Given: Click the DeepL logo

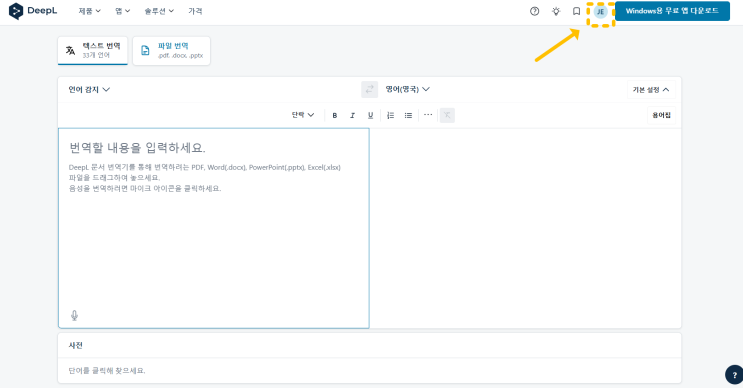Looking at the screenshot, I should coord(33,11).
